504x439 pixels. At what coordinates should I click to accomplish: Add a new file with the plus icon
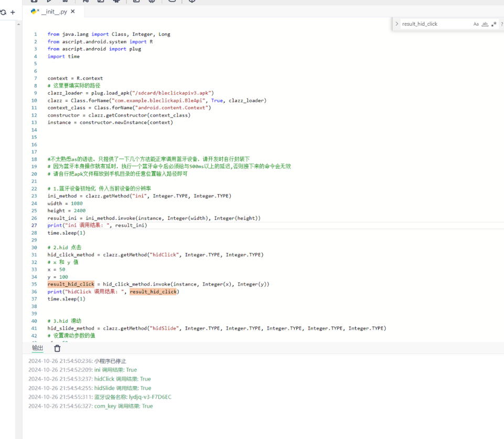13,13
